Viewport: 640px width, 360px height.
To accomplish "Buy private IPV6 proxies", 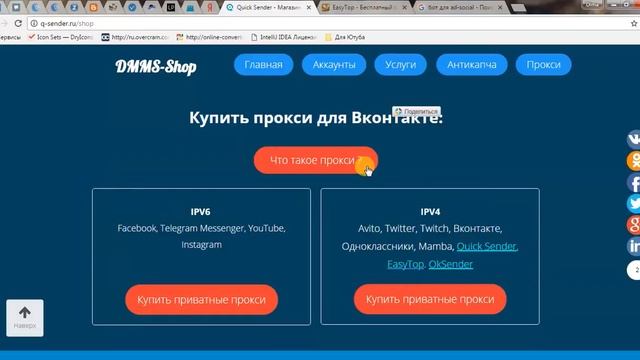I will 201,300.
